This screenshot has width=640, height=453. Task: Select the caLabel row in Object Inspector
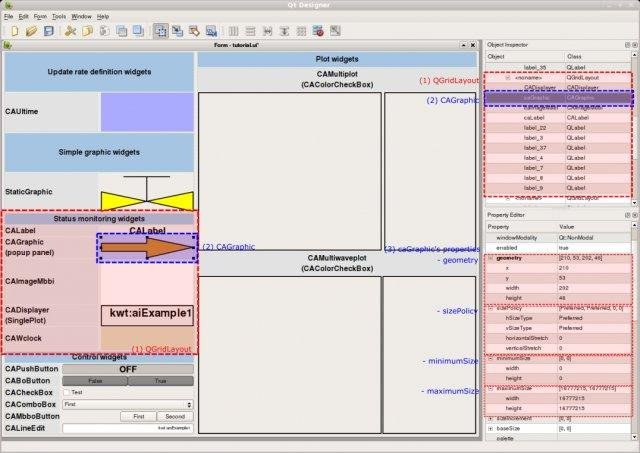coord(558,118)
